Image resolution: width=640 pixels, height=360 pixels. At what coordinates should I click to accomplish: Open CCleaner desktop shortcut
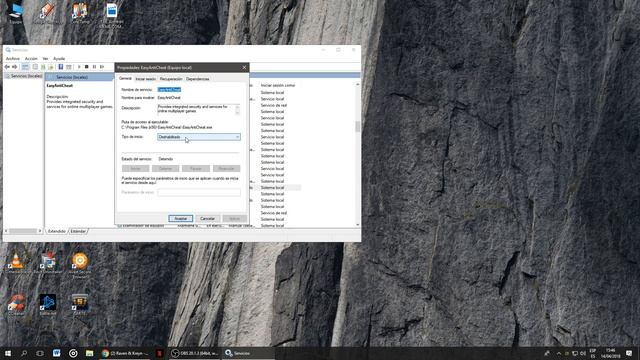coord(16,304)
